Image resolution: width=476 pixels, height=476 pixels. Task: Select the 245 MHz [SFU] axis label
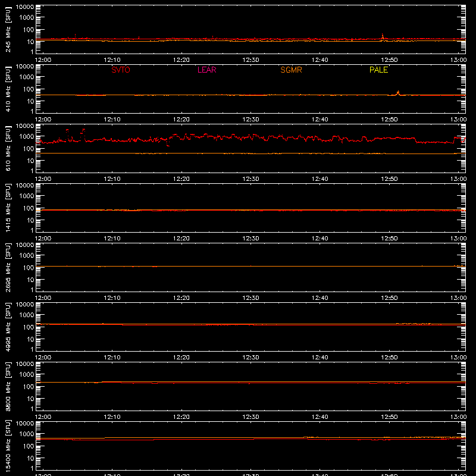[x=8, y=29]
